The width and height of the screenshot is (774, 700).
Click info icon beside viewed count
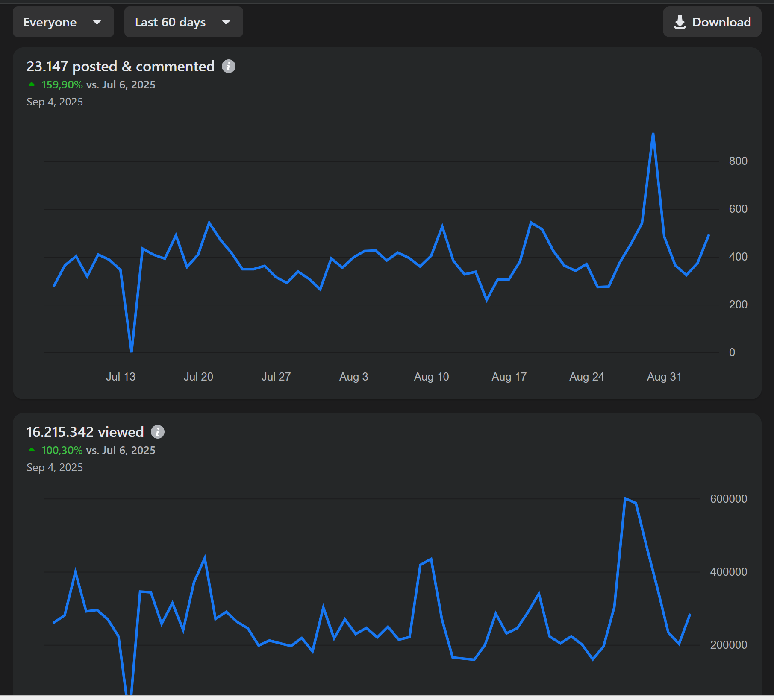[x=158, y=432]
